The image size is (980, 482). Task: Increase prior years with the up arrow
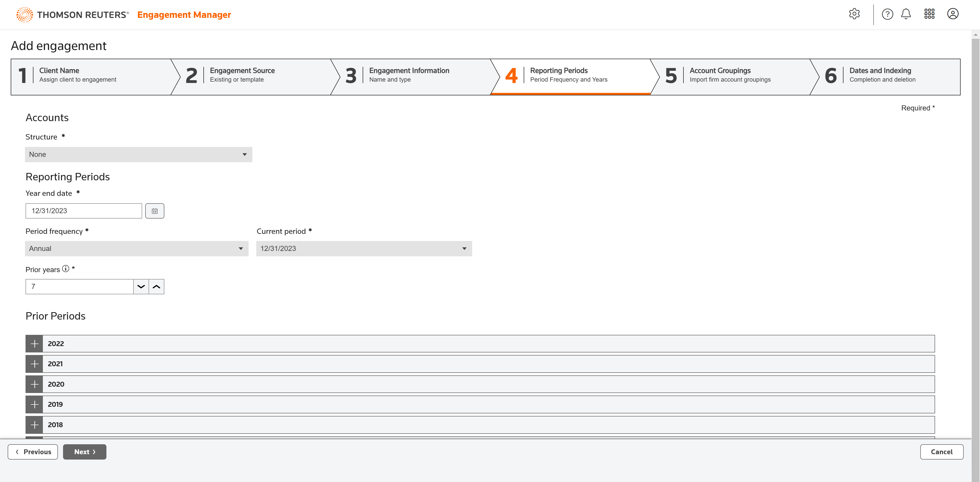click(156, 287)
